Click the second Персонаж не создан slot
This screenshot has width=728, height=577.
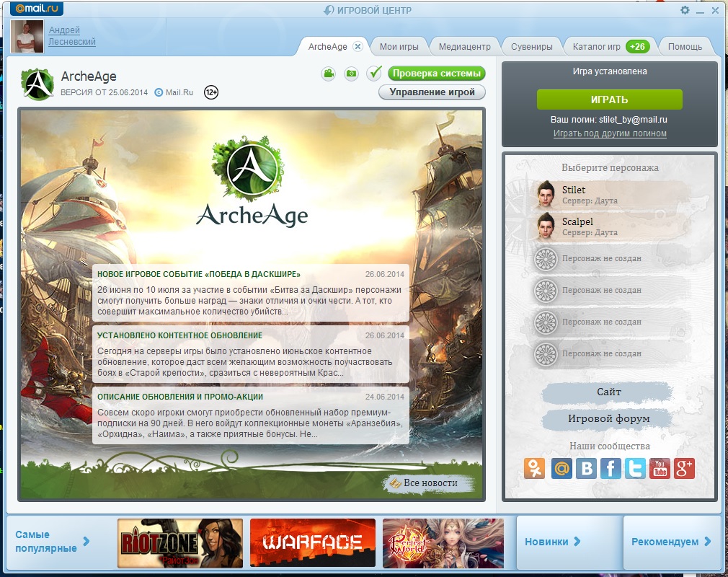[x=611, y=291]
